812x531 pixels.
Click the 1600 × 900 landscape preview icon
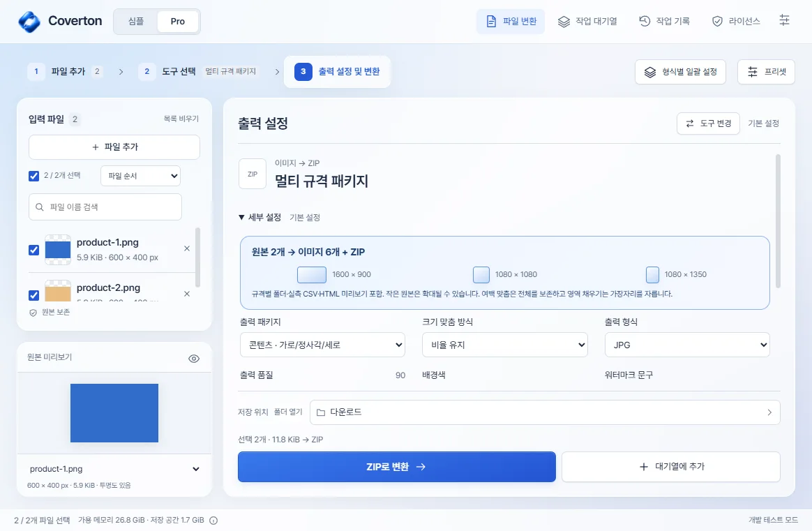312,274
